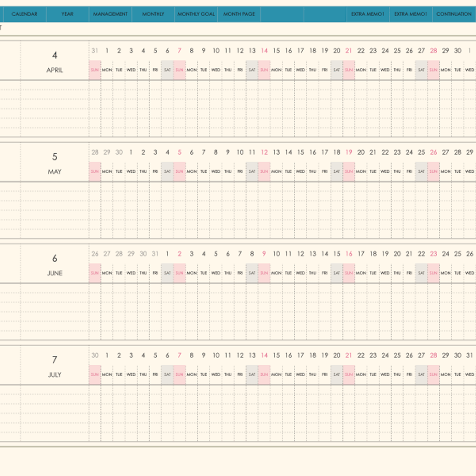The height and width of the screenshot is (476, 476).
Task: Select date 14 in the July row
Action: [x=264, y=355]
